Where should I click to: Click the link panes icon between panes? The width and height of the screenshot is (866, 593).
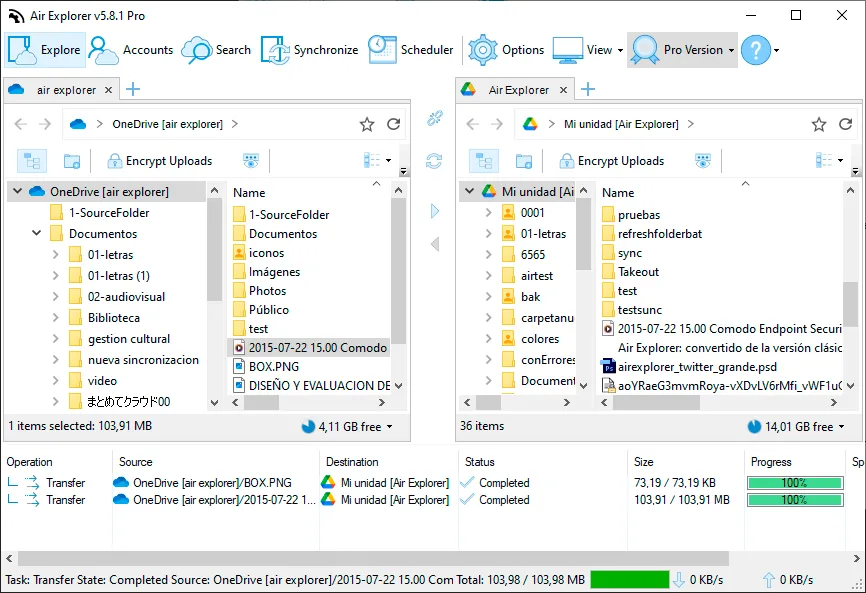point(435,118)
